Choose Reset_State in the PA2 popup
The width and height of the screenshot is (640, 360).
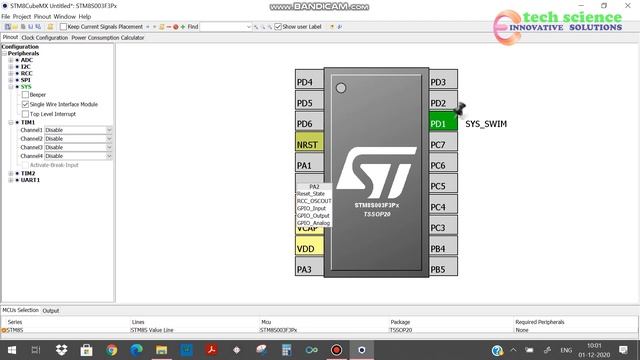[311, 194]
